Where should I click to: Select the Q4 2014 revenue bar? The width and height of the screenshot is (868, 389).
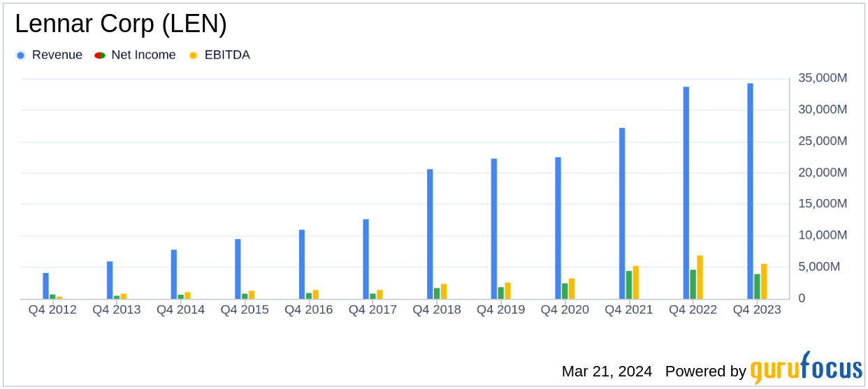[174, 274]
